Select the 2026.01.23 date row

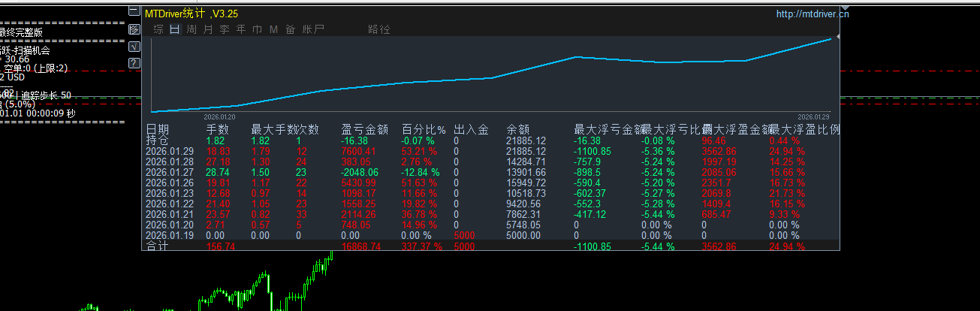[170, 193]
